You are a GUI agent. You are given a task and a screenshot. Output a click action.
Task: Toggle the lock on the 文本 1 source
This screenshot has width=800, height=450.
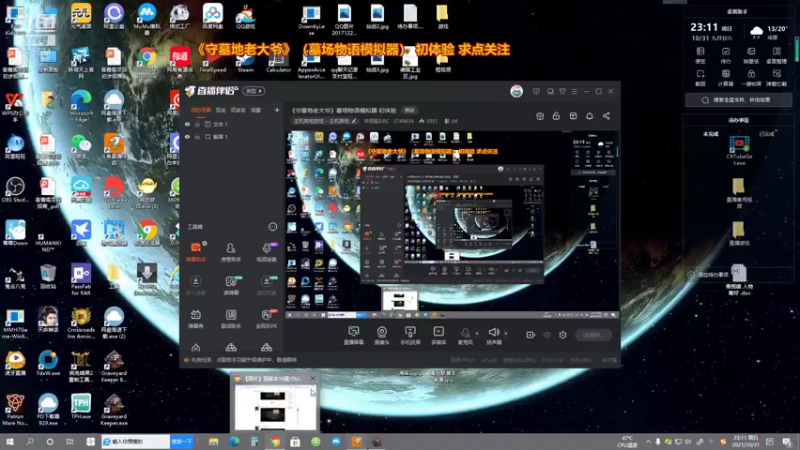(x=197, y=124)
